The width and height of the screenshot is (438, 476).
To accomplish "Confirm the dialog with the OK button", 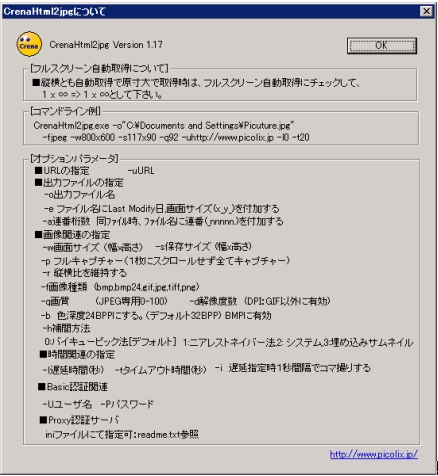I will pyautogui.click(x=382, y=45).
